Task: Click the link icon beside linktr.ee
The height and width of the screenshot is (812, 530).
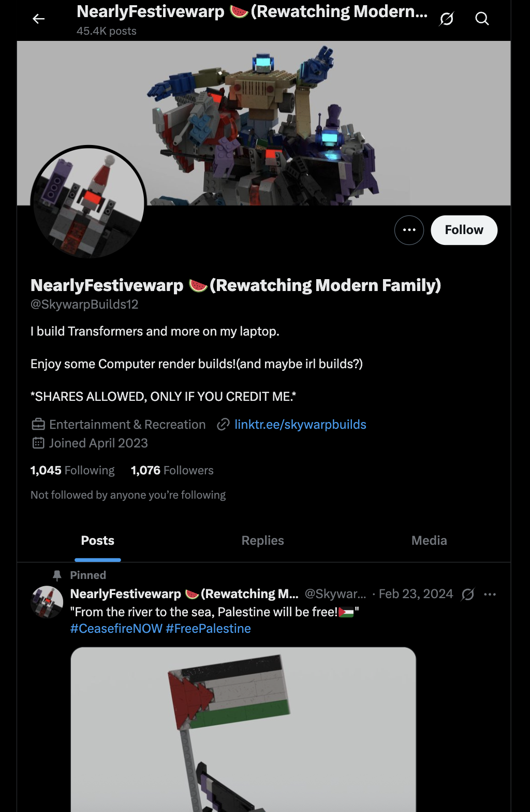Action: (x=223, y=425)
